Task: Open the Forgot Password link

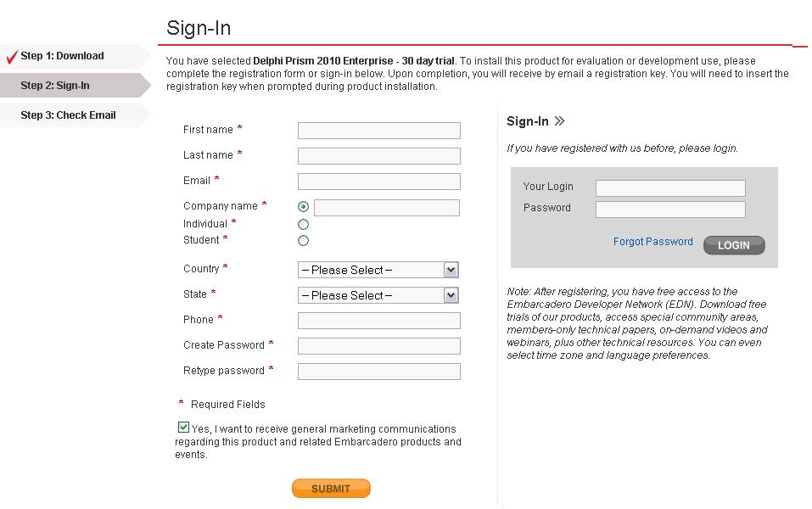Action: click(x=653, y=241)
